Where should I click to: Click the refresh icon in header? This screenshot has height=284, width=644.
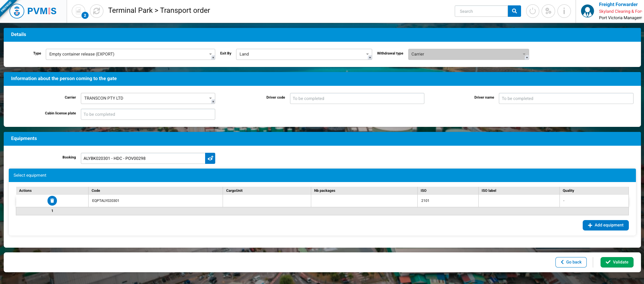97,11
